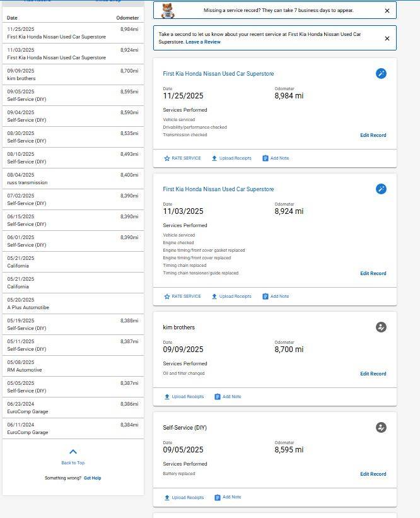Screen dimensions: 420x518
Task: Click the Back to Top chevron
Action: pos(73,452)
